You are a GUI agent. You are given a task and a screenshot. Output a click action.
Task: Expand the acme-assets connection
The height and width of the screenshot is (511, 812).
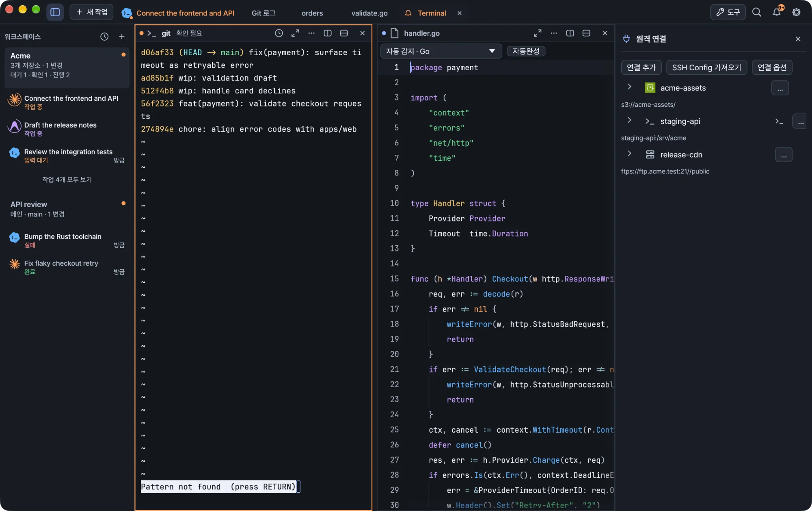click(629, 87)
